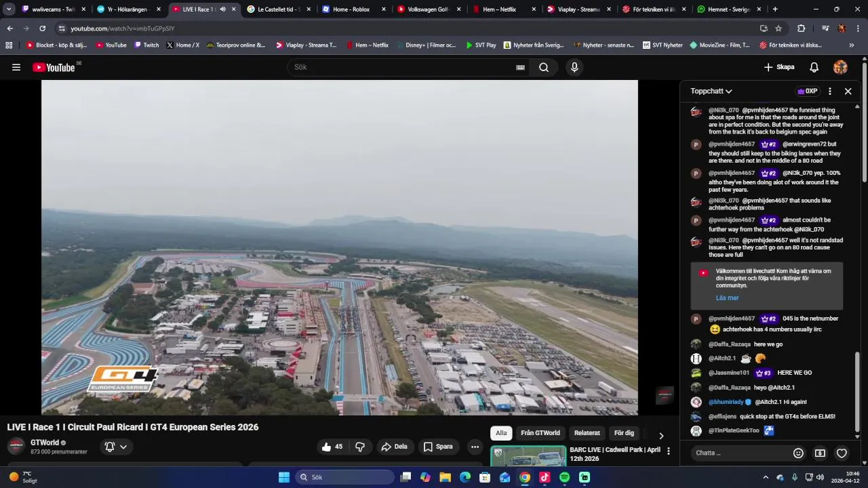Image resolution: width=868 pixels, height=488 pixels.
Task: Open Windows Start menu
Action: (284, 477)
